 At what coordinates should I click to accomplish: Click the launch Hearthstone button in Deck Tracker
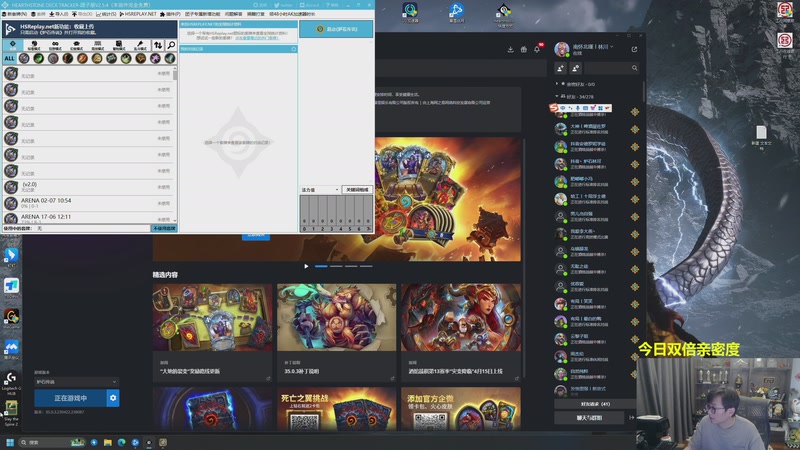pos(336,29)
